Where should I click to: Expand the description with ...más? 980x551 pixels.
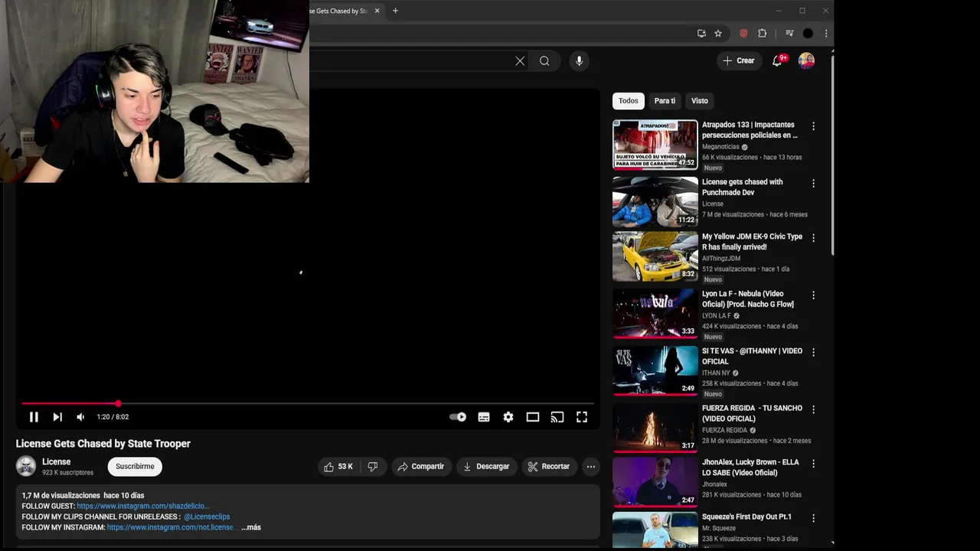tap(251, 527)
